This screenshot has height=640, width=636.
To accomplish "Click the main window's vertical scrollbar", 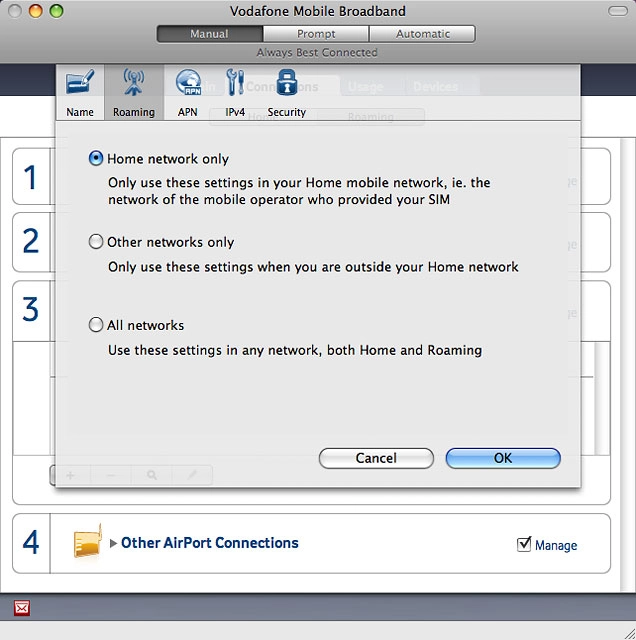I will coord(628,365).
